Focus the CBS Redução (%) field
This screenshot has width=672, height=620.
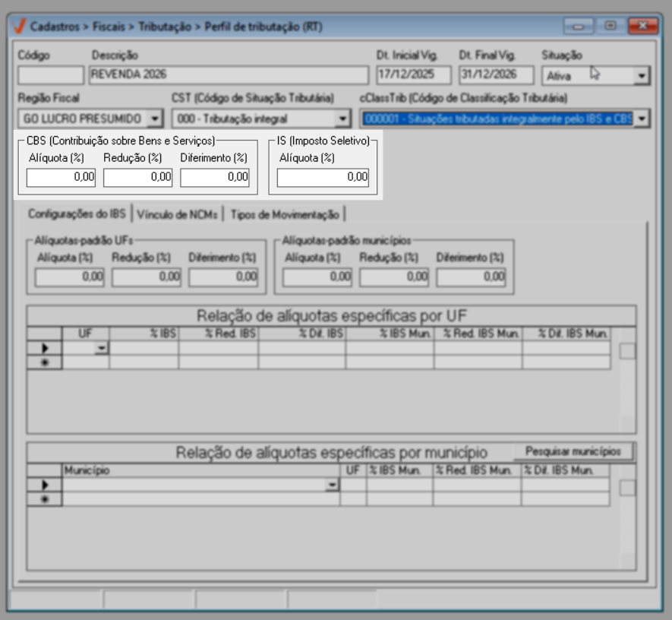(138, 177)
